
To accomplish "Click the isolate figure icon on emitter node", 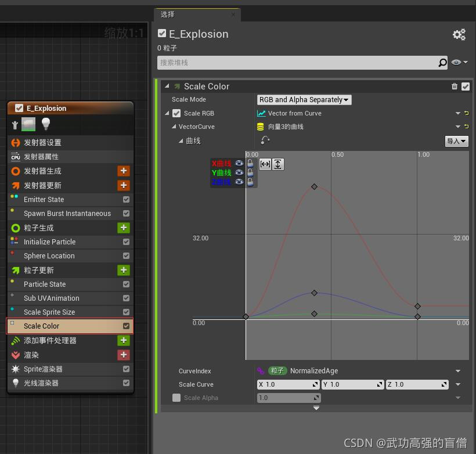I will [15, 125].
